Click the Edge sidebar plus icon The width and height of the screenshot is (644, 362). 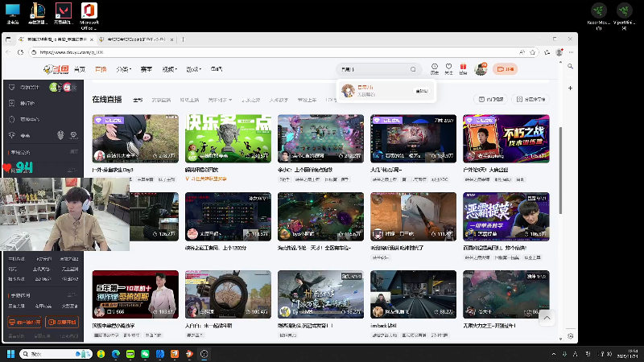pos(570,88)
